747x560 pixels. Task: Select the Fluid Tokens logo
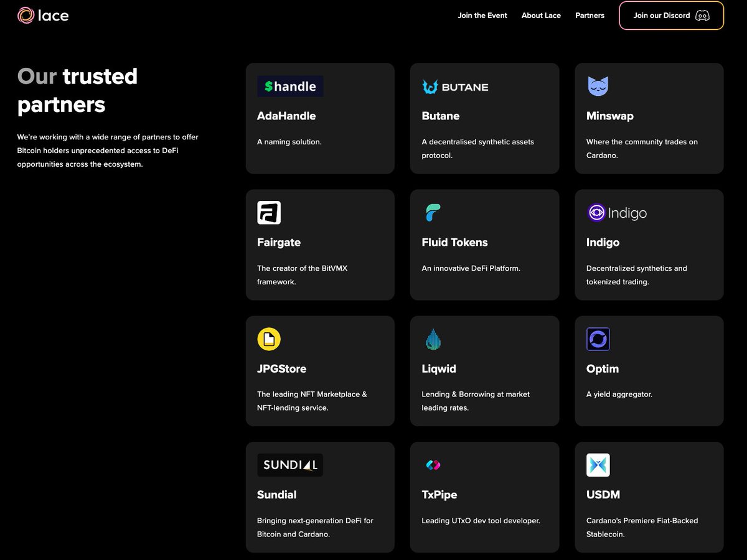click(x=433, y=212)
